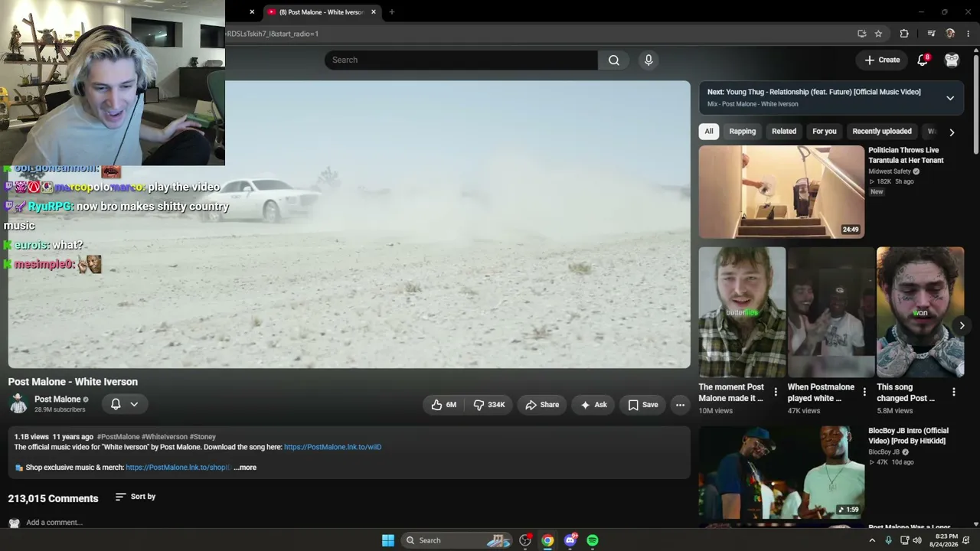Image resolution: width=980 pixels, height=551 pixels.
Task: Open more actions menu beside Save
Action: click(680, 405)
